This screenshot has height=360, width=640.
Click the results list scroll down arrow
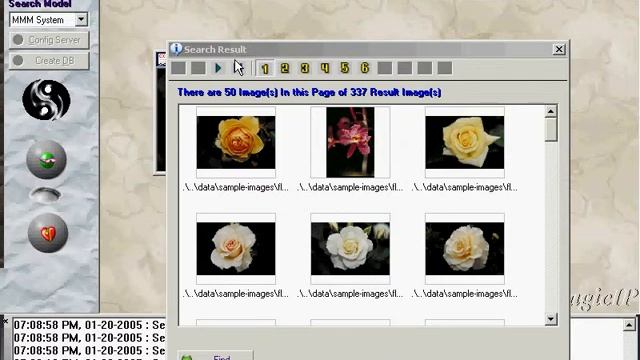coord(551,319)
